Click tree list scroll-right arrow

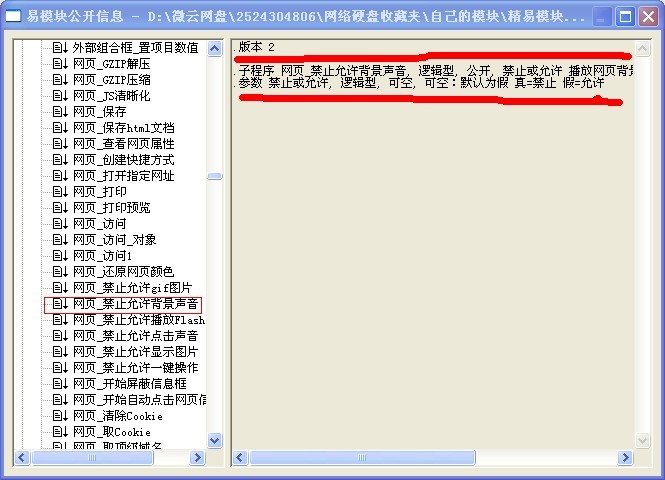point(198,458)
